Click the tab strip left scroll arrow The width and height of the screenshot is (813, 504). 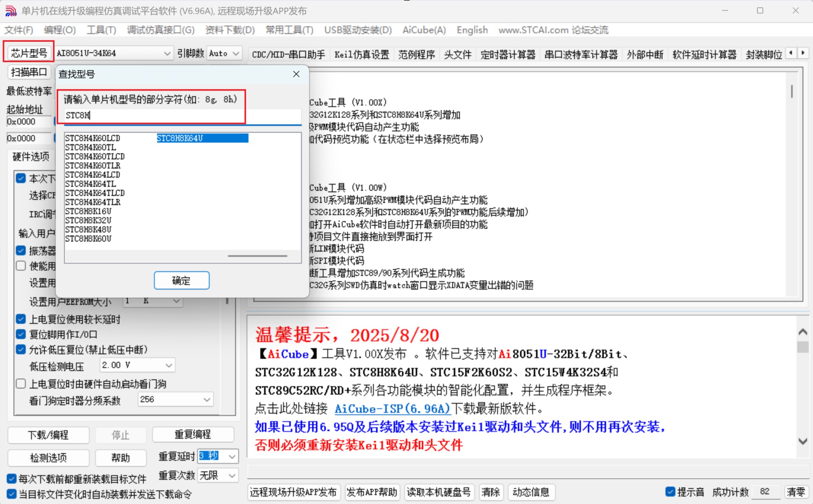[x=791, y=53]
